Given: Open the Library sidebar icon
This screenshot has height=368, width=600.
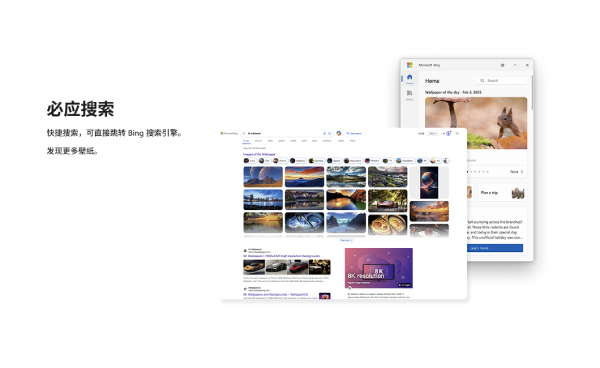Looking at the screenshot, I should pyautogui.click(x=409, y=95).
